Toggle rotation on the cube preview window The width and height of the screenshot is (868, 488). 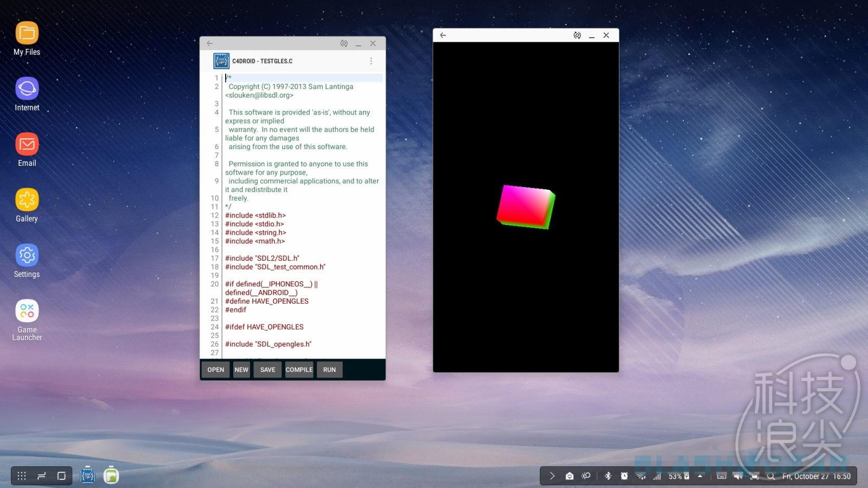(x=577, y=35)
